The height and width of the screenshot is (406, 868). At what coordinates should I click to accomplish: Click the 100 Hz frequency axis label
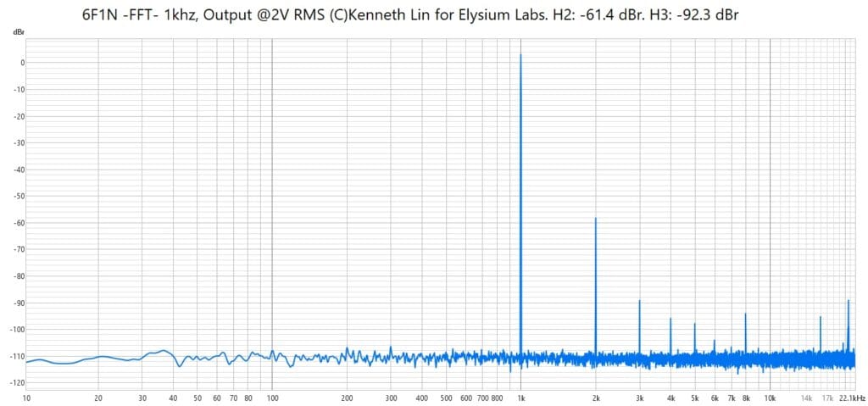click(272, 398)
